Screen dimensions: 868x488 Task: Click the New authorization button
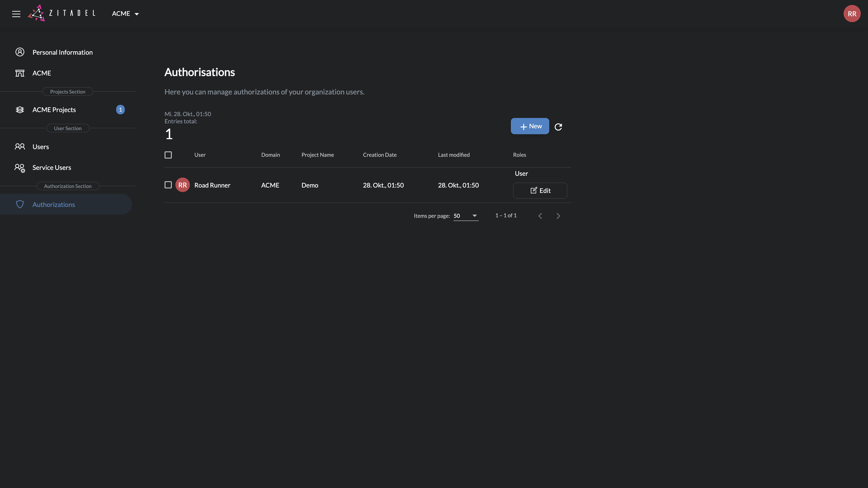(x=530, y=126)
